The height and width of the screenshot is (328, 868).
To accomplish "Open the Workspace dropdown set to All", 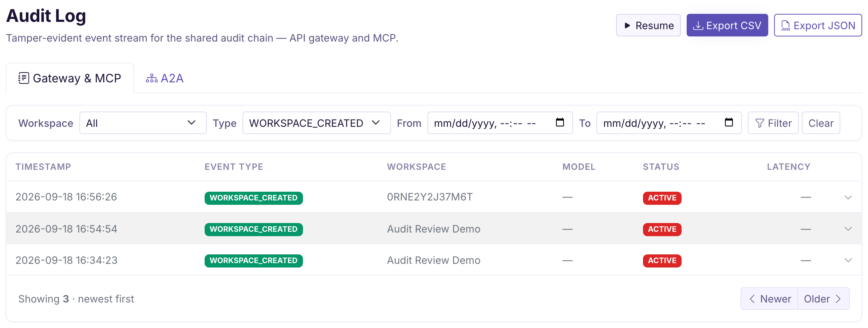I will click(143, 123).
